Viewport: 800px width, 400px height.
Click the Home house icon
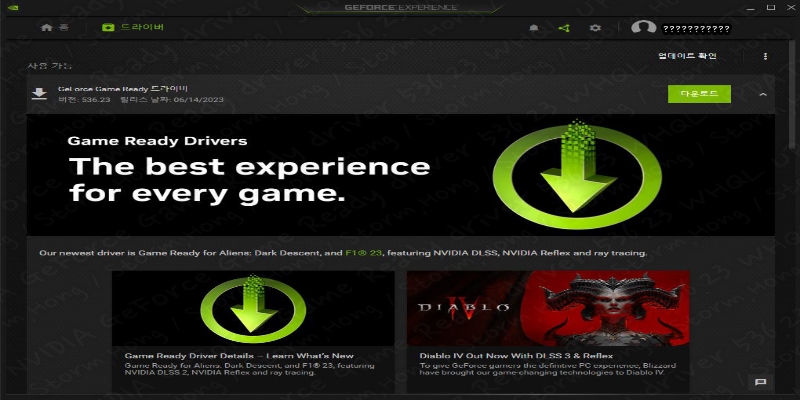46,28
